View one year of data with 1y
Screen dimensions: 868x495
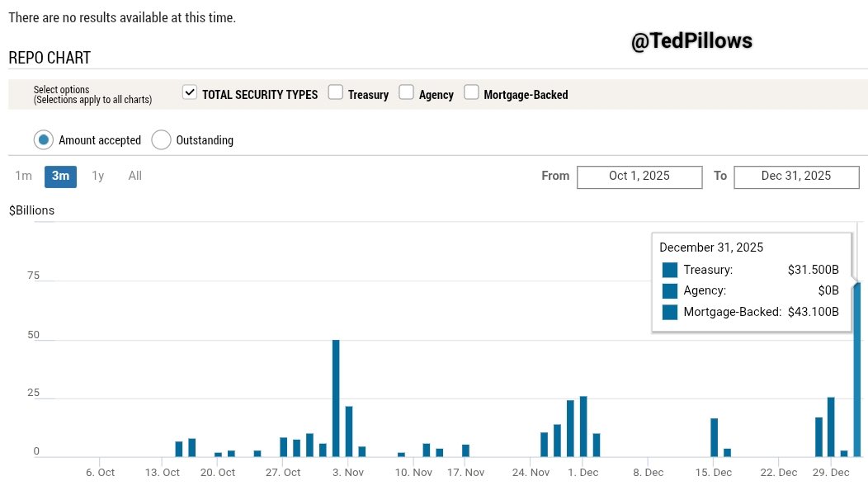coord(97,176)
